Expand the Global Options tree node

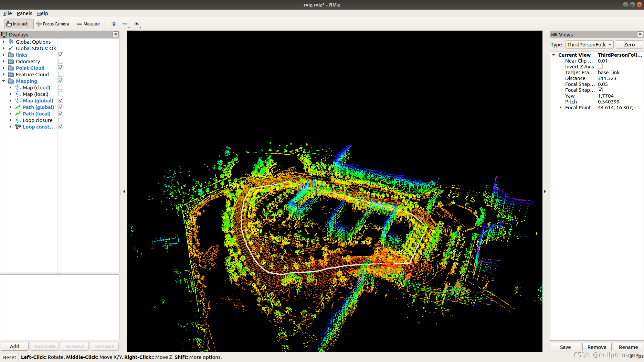(4, 42)
